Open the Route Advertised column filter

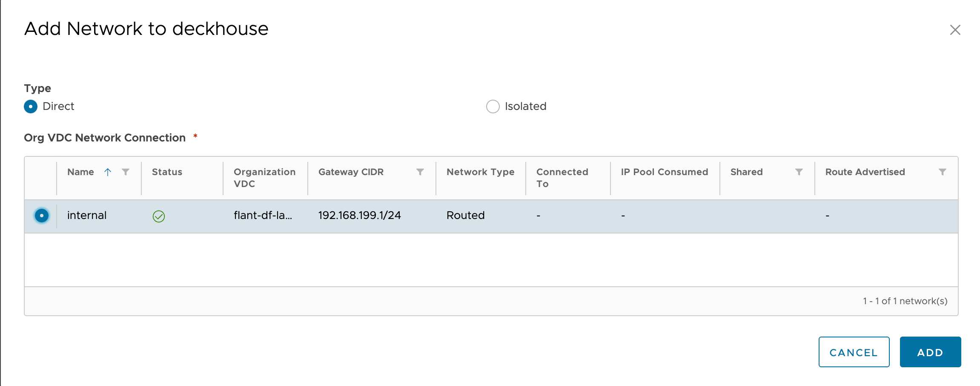[943, 172]
